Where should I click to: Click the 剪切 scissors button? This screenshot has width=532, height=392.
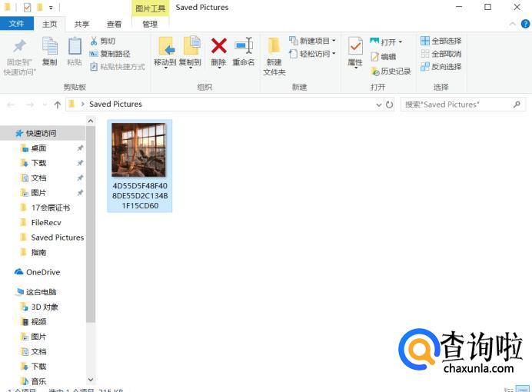pyautogui.click(x=102, y=41)
